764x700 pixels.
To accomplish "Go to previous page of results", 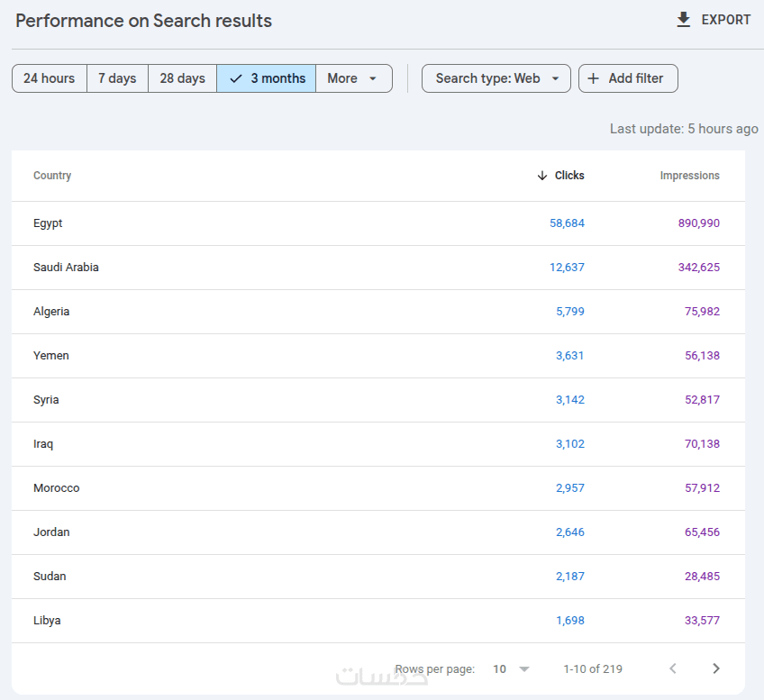I will 672,668.
